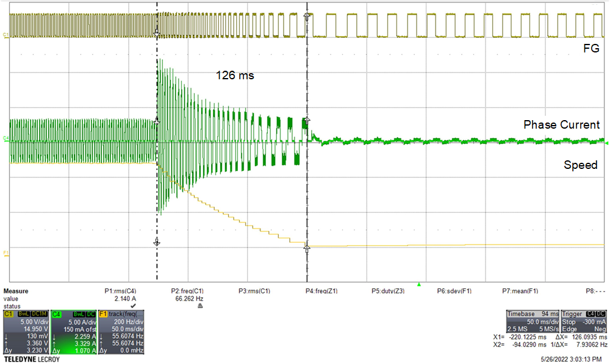The height and width of the screenshot is (364, 610).
Task: Click the trigger delay marker at top of grid
Action: 307,9
